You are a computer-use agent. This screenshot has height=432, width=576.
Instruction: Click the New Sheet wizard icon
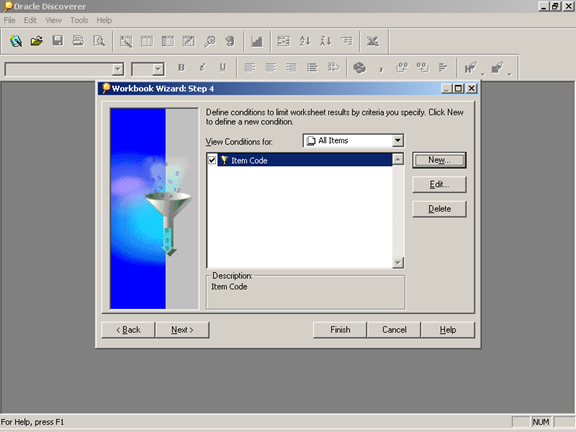click(126, 41)
